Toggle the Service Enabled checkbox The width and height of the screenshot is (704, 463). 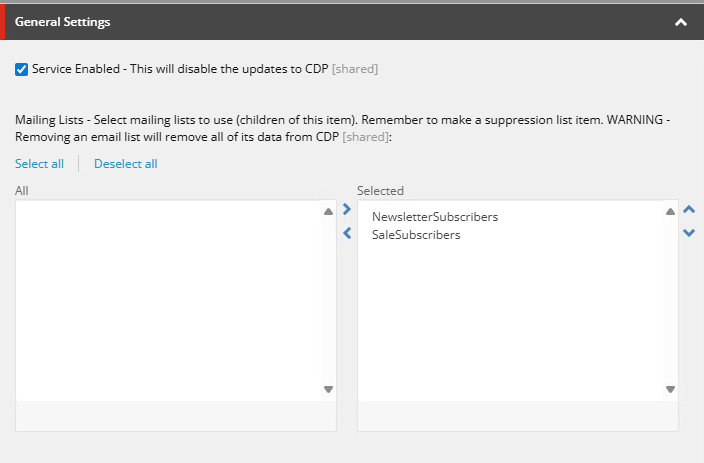coord(22,70)
